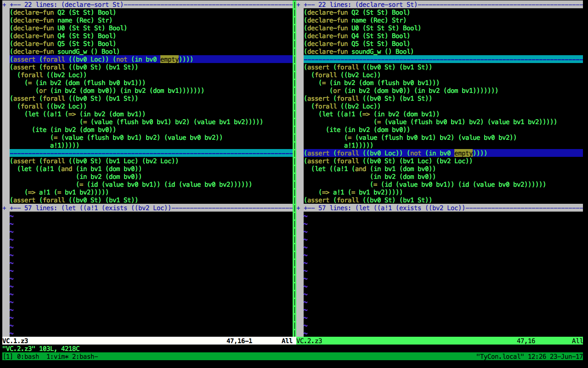Click "(let ((a!1 (=> (in bv2" line in VC.2.z3
588x368 pixels.
pos(379,114)
